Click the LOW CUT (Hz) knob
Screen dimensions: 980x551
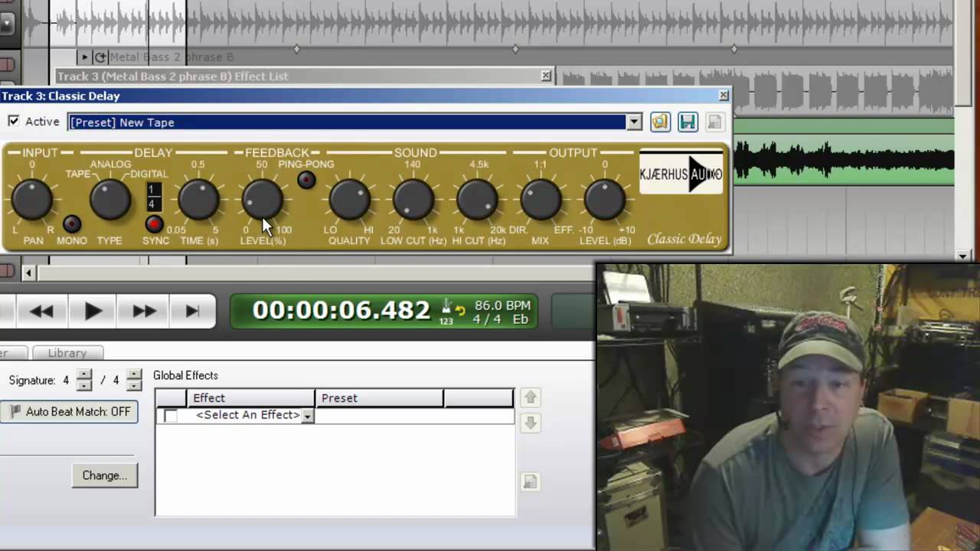click(x=413, y=200)
